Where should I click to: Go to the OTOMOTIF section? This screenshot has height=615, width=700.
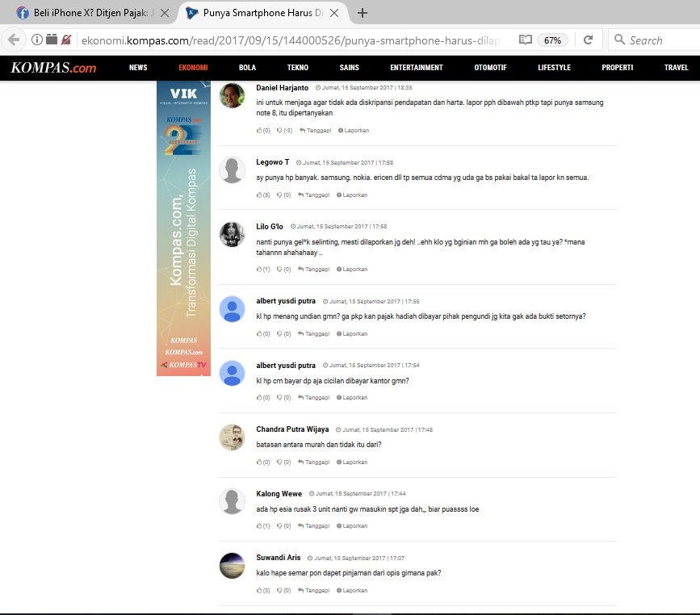pos(490,68)
